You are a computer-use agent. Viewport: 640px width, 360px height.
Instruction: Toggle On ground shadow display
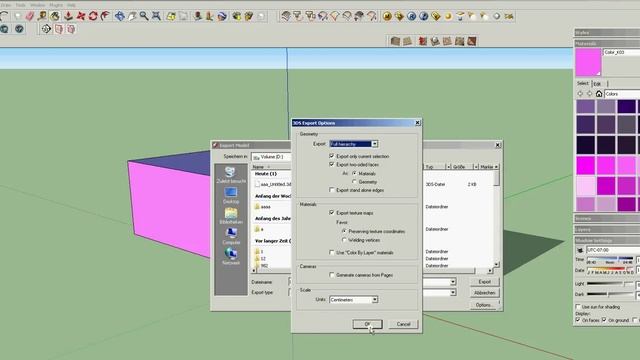(604, 320)
